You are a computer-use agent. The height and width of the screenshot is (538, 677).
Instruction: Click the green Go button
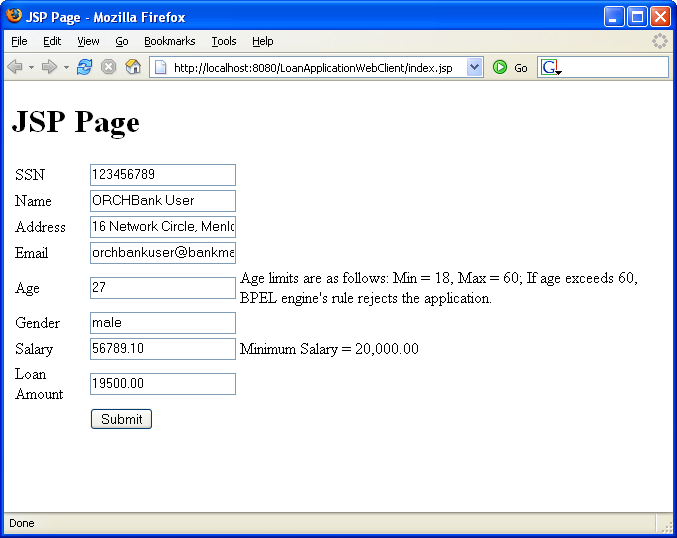(510, 67)
